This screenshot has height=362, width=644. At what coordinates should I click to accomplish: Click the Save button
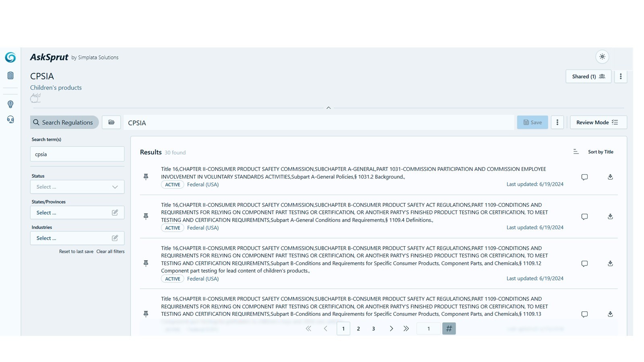pyautogui.click(x=532, y=122)
